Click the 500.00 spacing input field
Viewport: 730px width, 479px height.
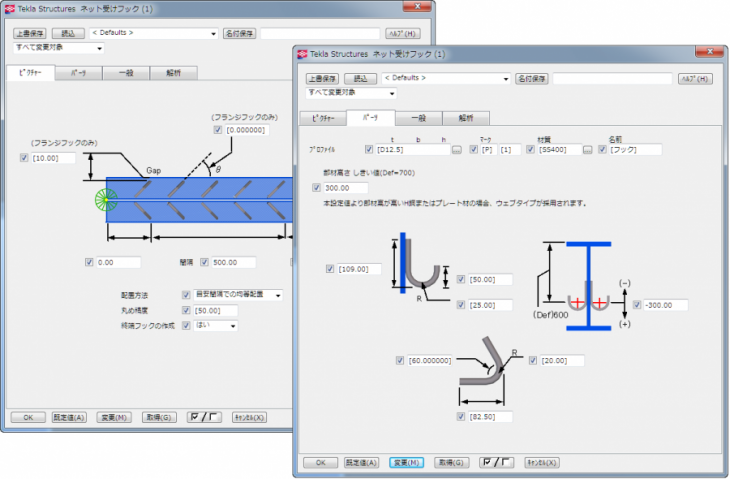pos(233,262)
